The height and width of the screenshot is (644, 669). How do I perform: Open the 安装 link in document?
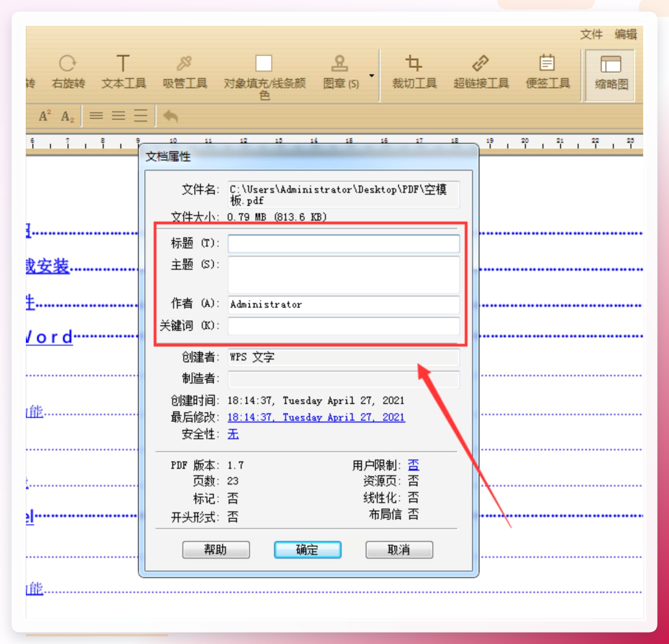click(x=48, y=266)
